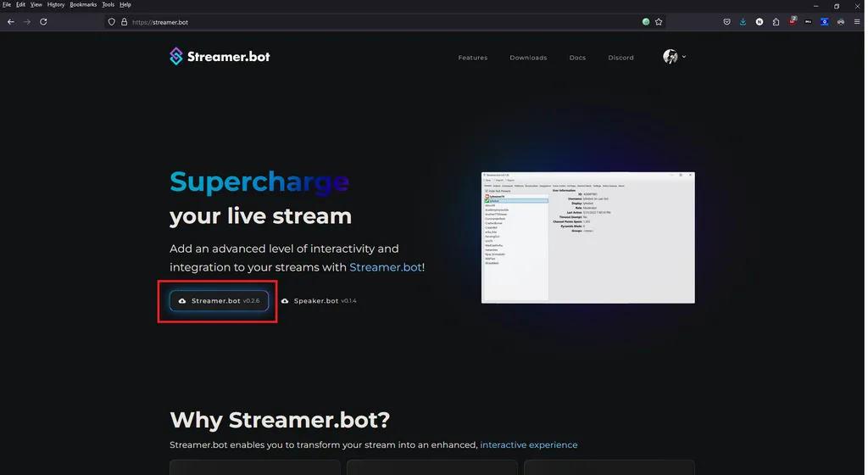Minimize the browser window
This screenshot has width=868, height=475.
pyautogui.click(x=816, y=6)
